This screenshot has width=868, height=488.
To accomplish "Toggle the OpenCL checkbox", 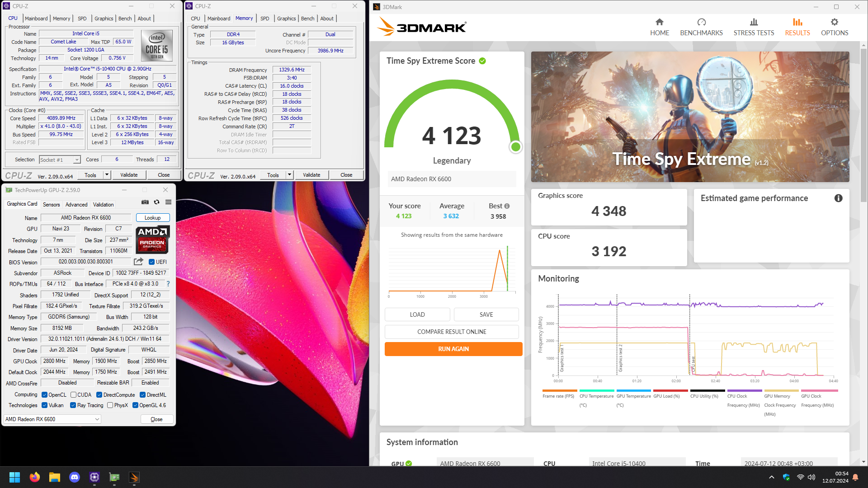I will (44, 395).
